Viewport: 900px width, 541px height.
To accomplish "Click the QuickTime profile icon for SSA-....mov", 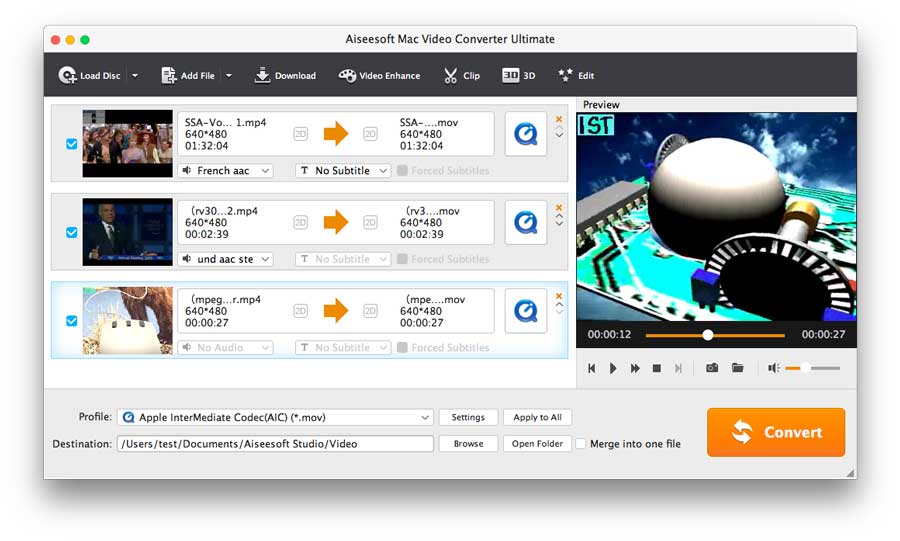I will tap(526, 134).
